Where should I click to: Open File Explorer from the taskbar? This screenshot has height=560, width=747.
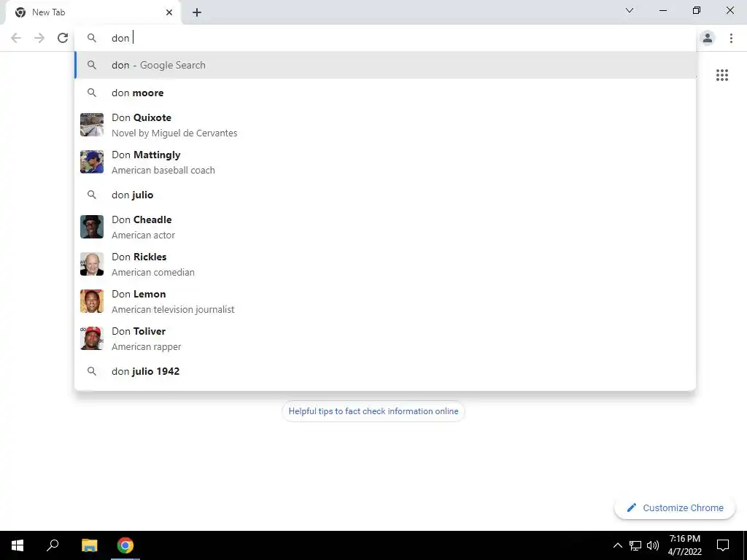coord(89,545)
